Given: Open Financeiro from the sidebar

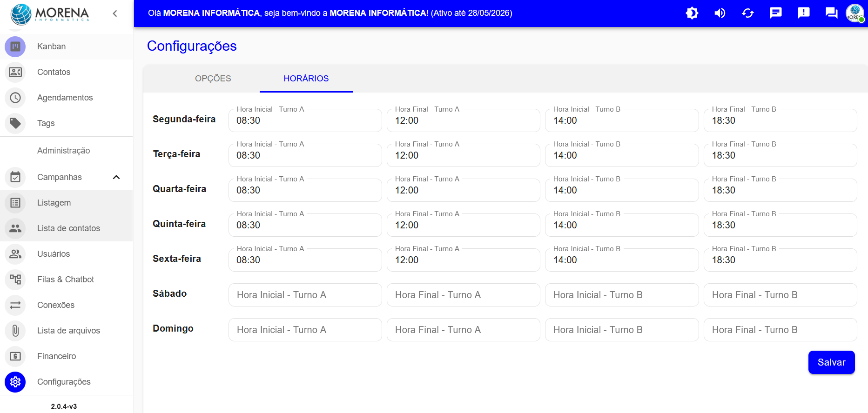Looking at the screenshot, I should (x=56, y=356).
